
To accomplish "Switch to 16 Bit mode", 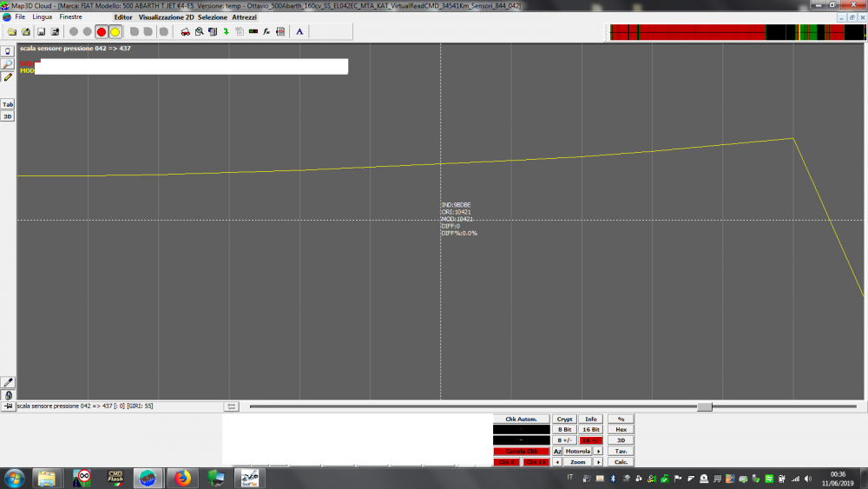I will 590,430.
